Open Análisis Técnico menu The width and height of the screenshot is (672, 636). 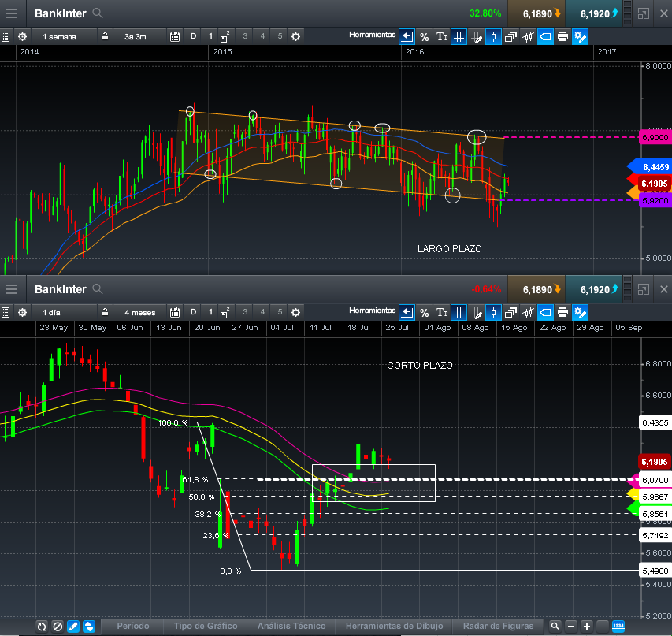pyautogui.click(x=291, y=626)
